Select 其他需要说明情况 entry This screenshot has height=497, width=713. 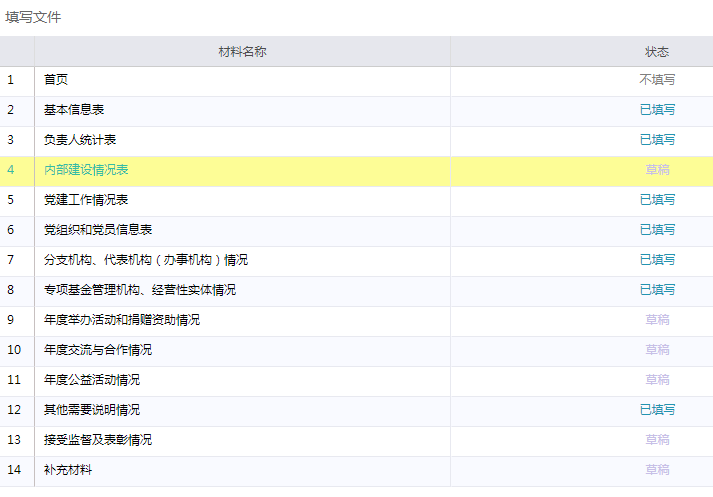(92, 410)
